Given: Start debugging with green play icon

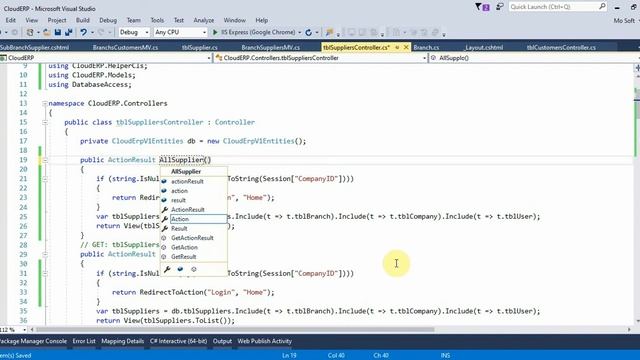Looking at the screenshot, I should 215,32.
